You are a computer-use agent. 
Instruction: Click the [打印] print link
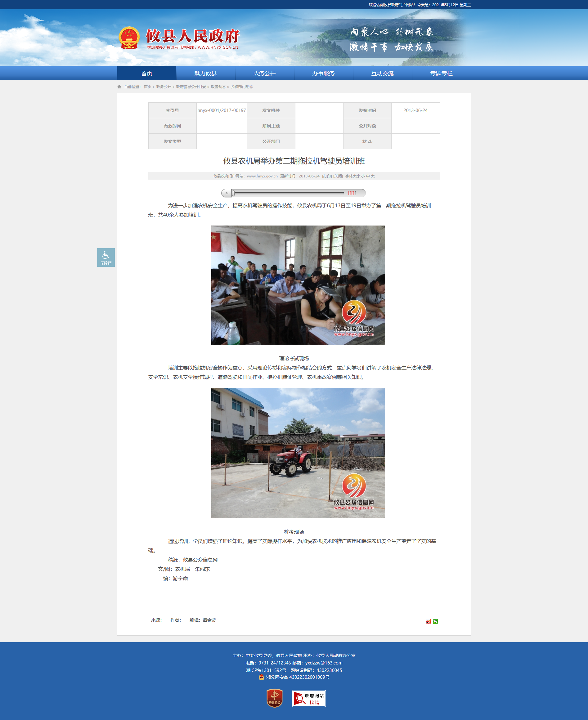tap(327, 176)
